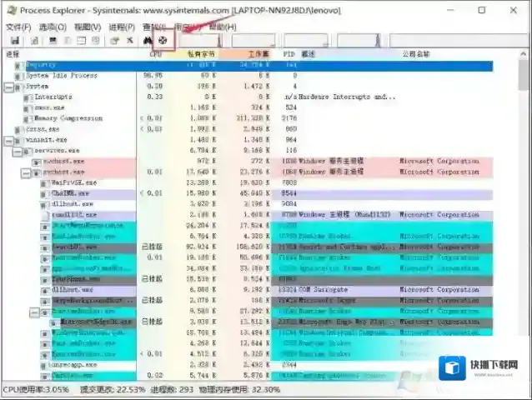Click the Kill Process X icon
532x400 pixels.
click(x=129, y=40)
